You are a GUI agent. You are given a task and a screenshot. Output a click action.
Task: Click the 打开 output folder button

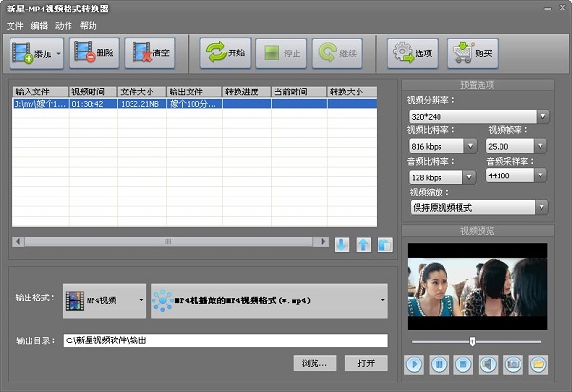pyautogui.click(x=366, y=363)
